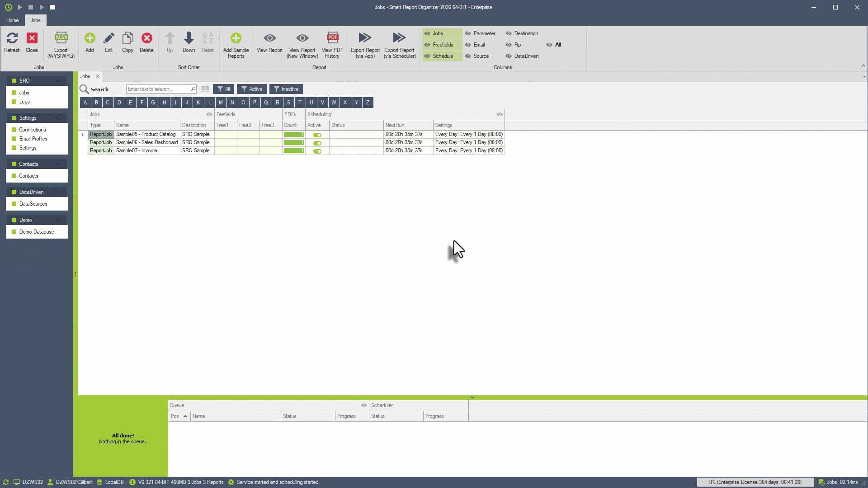
Task: Toggle Active switch for Sample06 - Sales Dashboard
Action: pyautogui.click(x=317, y=143)
